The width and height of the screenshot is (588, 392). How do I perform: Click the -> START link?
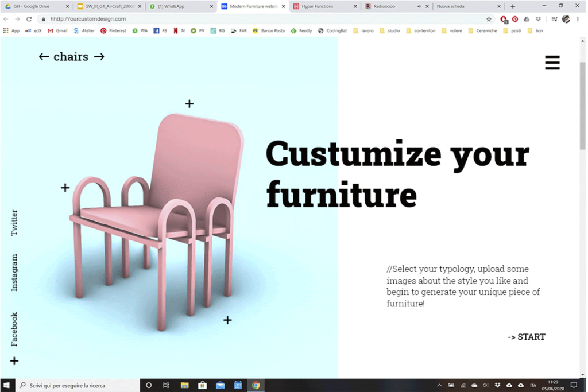(x=527, y=337)
